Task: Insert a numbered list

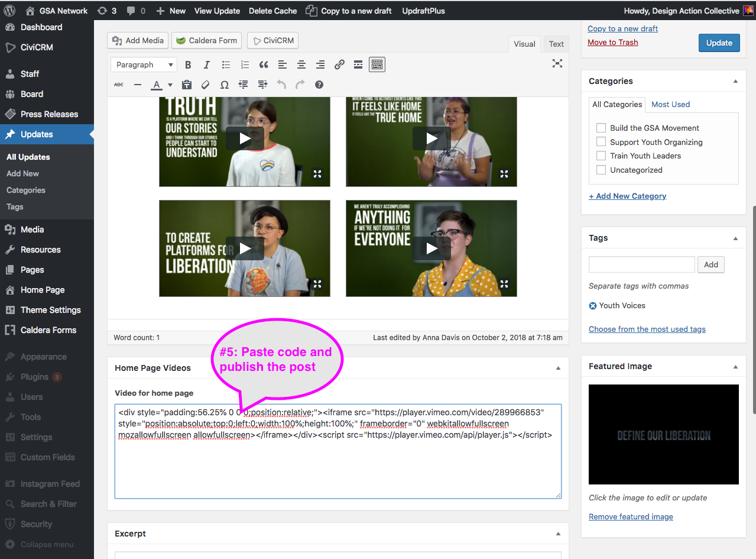Action: point(245,64)
